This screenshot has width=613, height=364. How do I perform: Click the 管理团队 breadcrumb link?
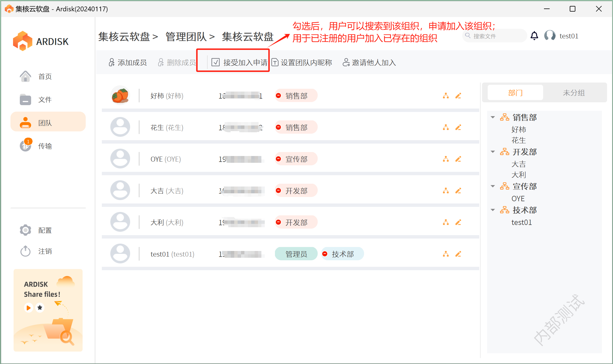[186, 37]
